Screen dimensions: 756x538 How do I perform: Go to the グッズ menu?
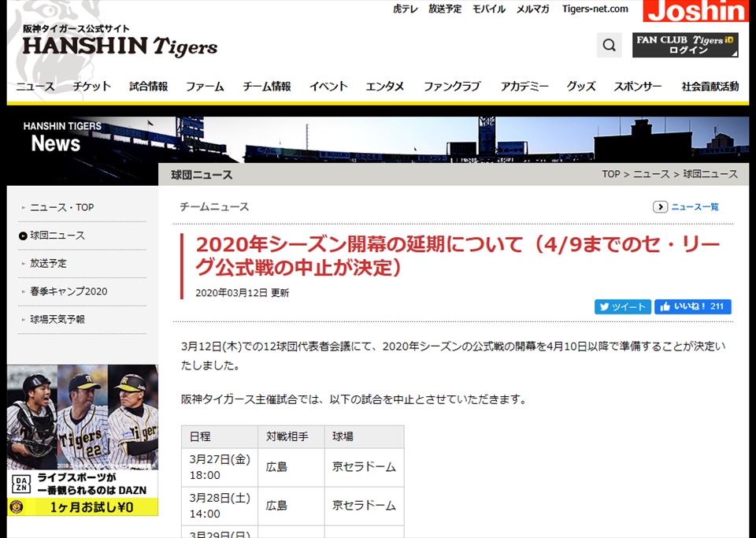(x=581, y=87)
